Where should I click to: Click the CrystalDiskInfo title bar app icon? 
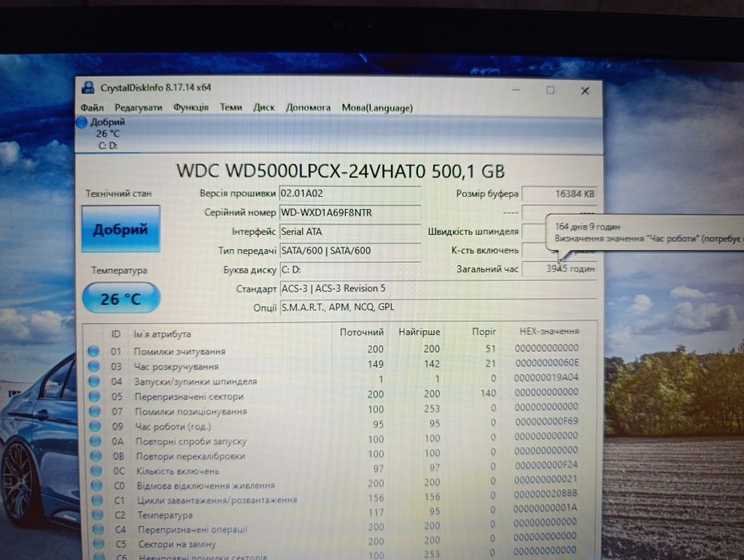point(88,87)
